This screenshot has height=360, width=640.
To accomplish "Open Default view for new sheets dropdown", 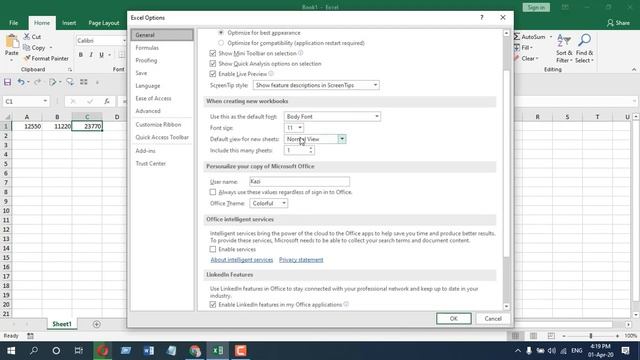I will tap(315, 139).
